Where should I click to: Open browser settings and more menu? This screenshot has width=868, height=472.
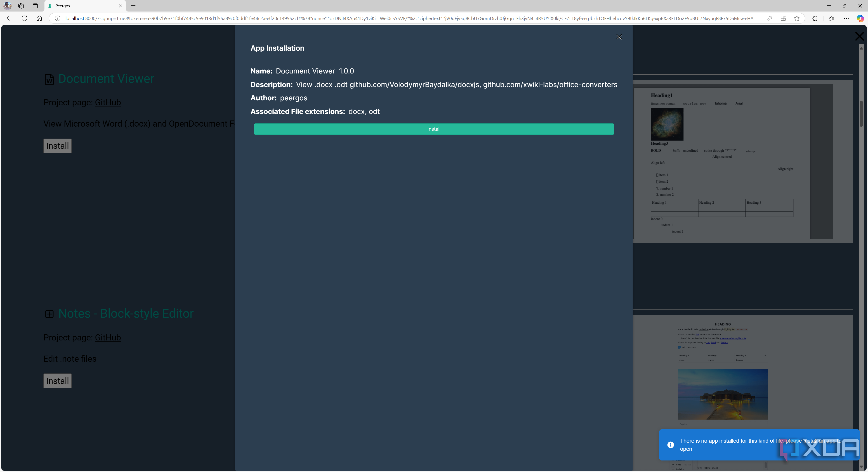(x=846, y=18)
